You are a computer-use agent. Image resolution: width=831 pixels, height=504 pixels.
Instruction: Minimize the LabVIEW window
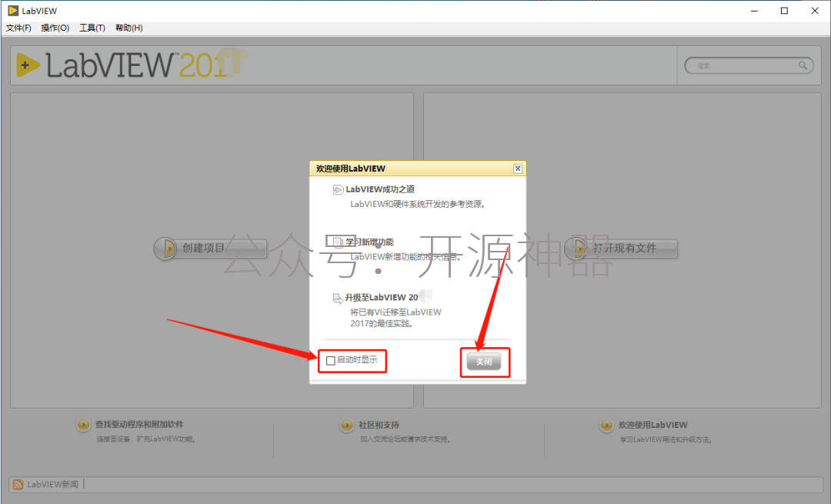(x=754, y=11)
